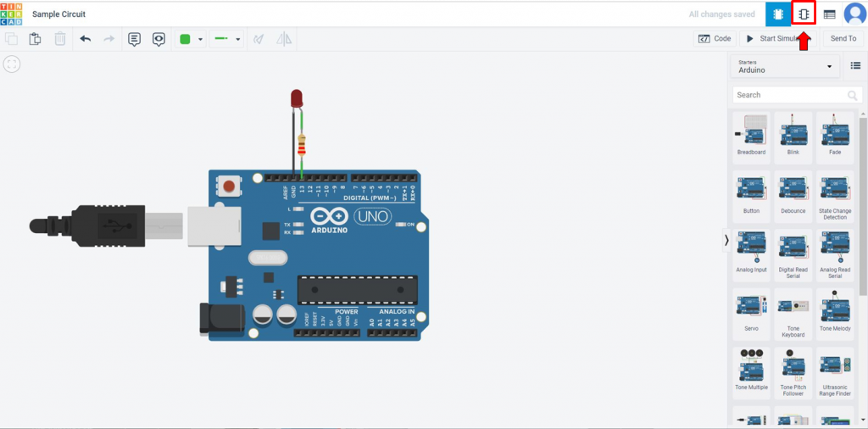Select the Analog Input starter
The height and width of the screenshot is (429, 868).
pyautogui.click(x=751, y=255)
